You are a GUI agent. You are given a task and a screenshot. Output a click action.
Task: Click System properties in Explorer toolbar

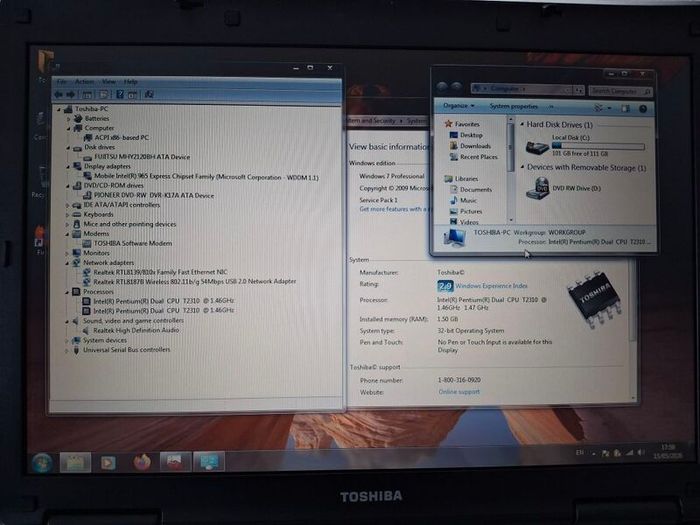point(513,106)
